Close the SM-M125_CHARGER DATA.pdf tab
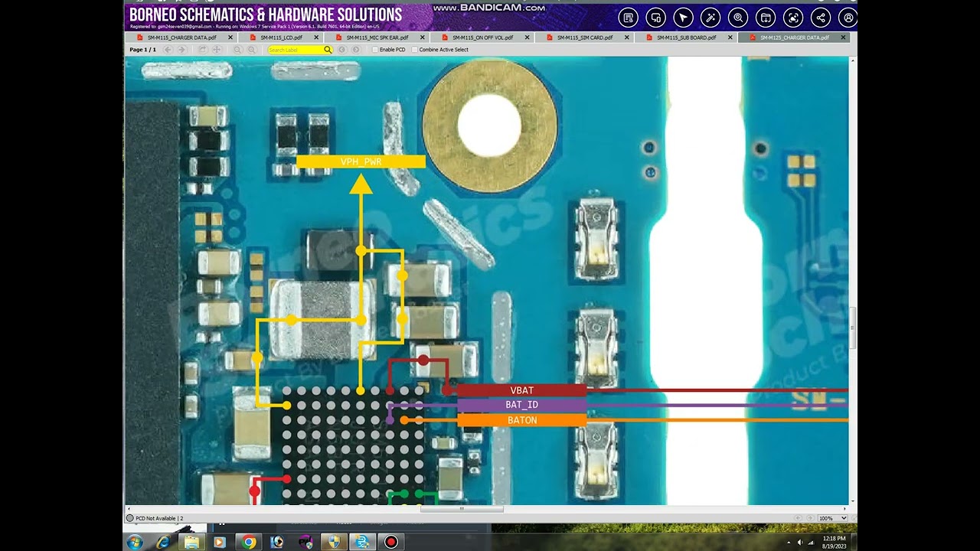 844,37
